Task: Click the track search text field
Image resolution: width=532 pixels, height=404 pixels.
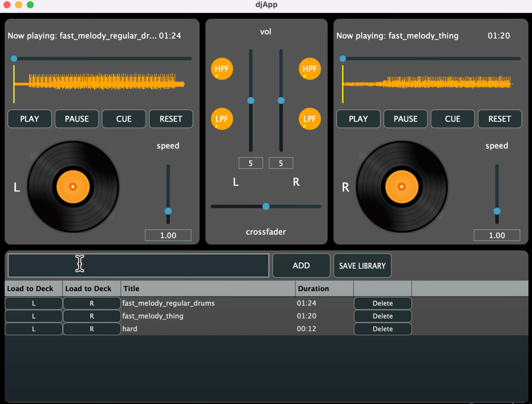Action: [138, 266]
